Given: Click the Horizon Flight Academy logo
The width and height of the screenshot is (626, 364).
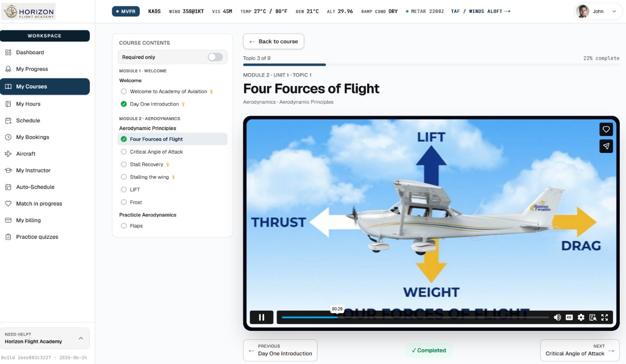Looking at the screenshot, I should 28,12.
